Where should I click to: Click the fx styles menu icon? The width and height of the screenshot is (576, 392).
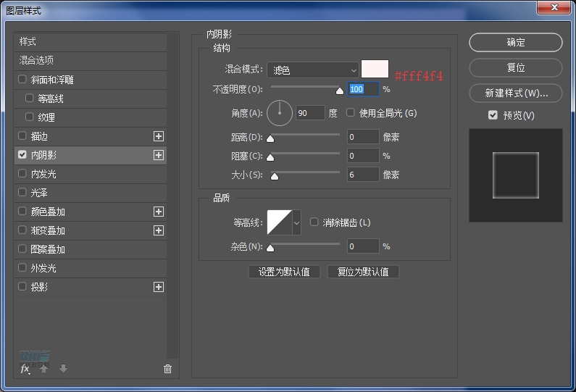point(25,369)
